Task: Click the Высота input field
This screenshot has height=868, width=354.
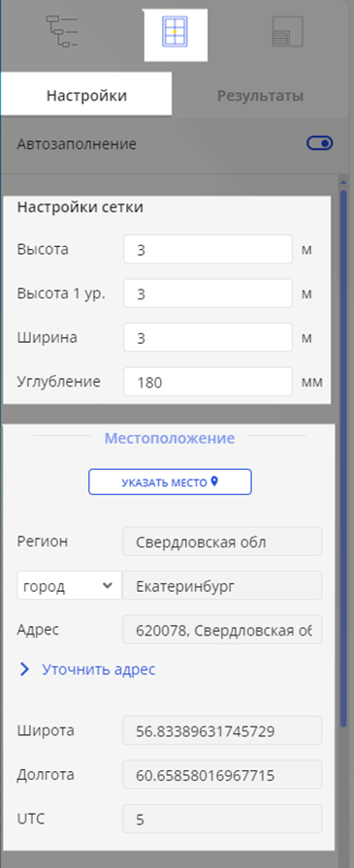Action: click(x=208, y=250)
